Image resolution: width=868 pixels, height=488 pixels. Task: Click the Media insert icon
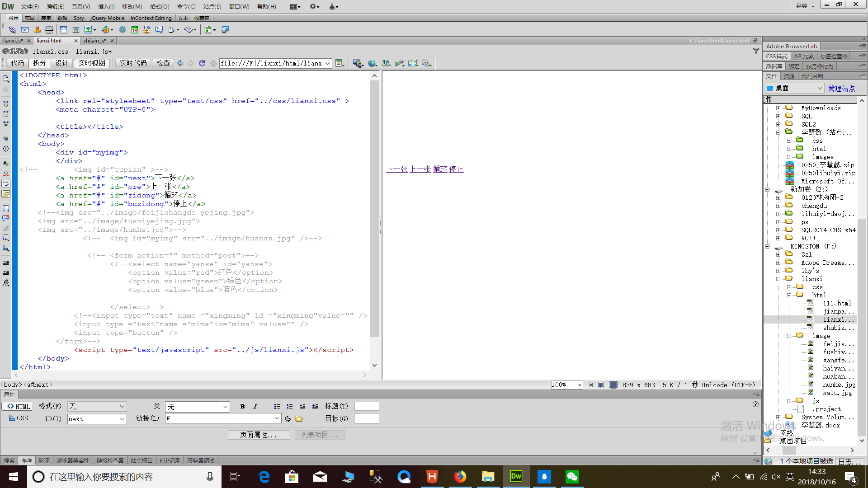(107, 30)
